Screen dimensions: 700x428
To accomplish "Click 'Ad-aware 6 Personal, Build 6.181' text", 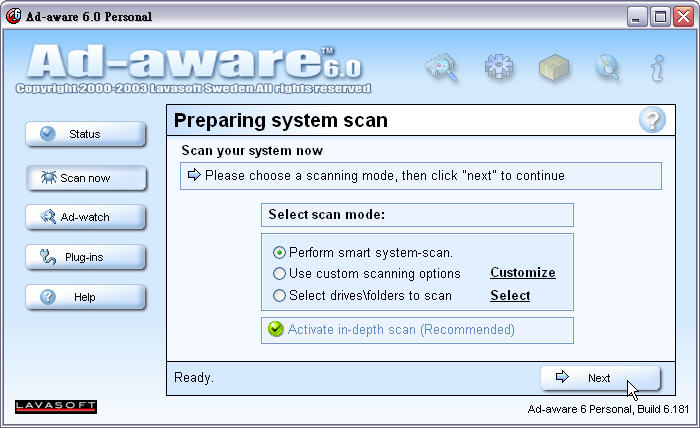I will [x=608, y=409].
